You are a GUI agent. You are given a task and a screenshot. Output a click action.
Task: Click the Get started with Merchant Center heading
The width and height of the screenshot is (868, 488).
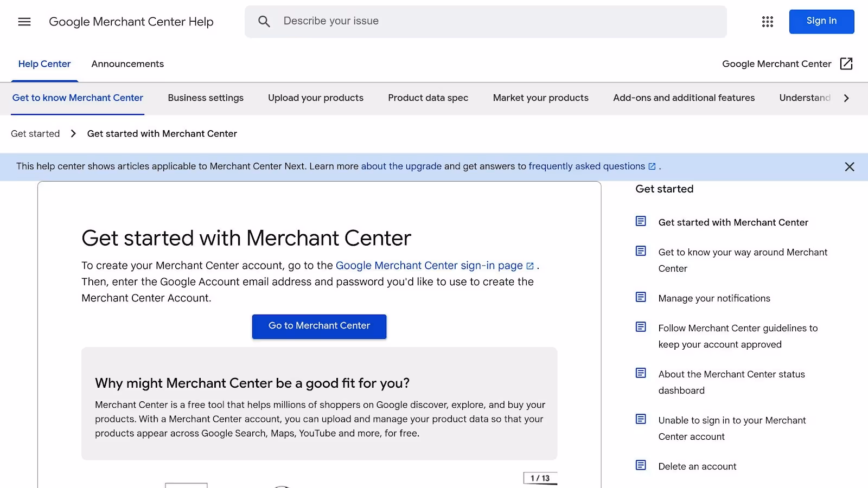(246, 239)
